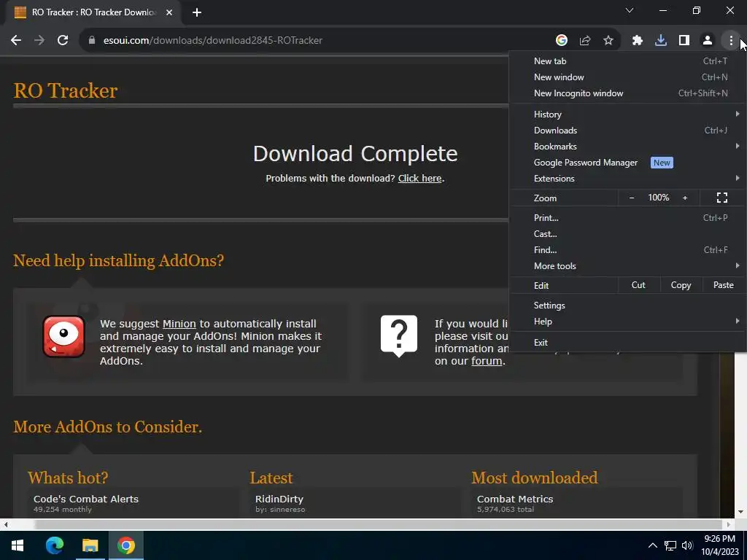The width and height of the screenshot is (747, 560).
Task: Show hidden system tray icons
Action: coord(653,545)
